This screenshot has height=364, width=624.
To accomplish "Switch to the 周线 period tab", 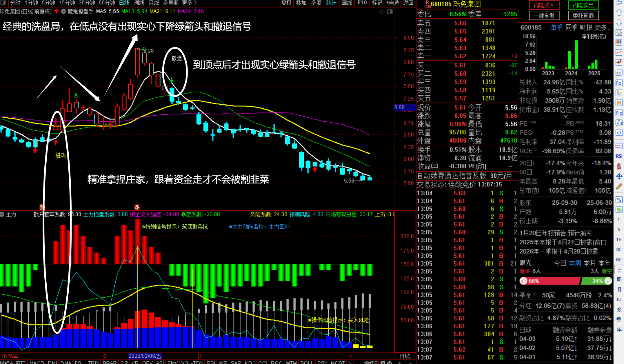I will 139,3.
